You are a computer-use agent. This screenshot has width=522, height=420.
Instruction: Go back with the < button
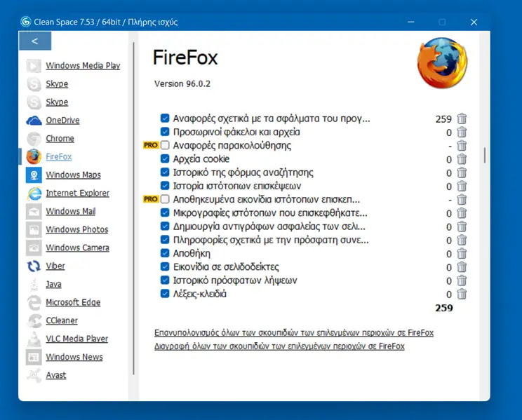pos(35,41)
